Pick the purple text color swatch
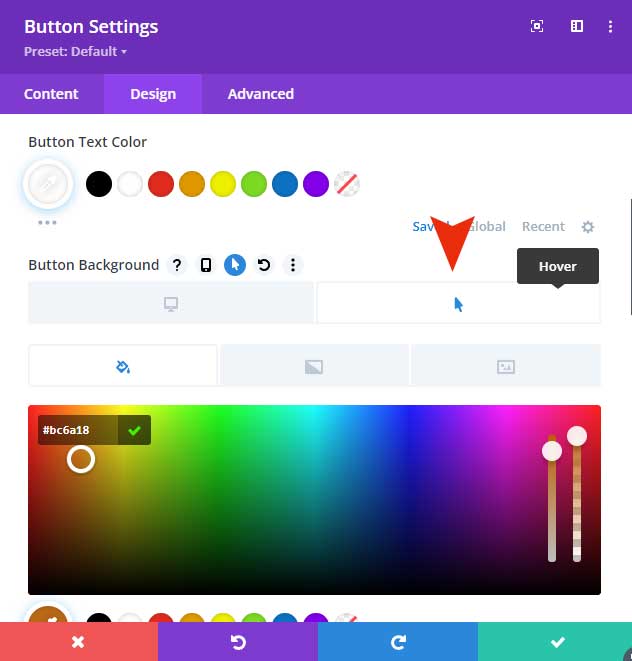The image size is (632, 661). 316,184
